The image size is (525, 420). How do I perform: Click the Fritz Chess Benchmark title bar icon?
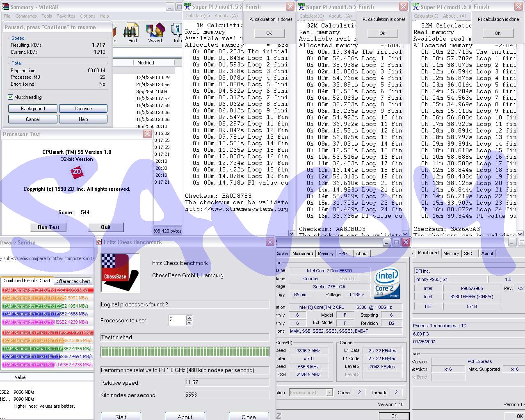point(99,242)
